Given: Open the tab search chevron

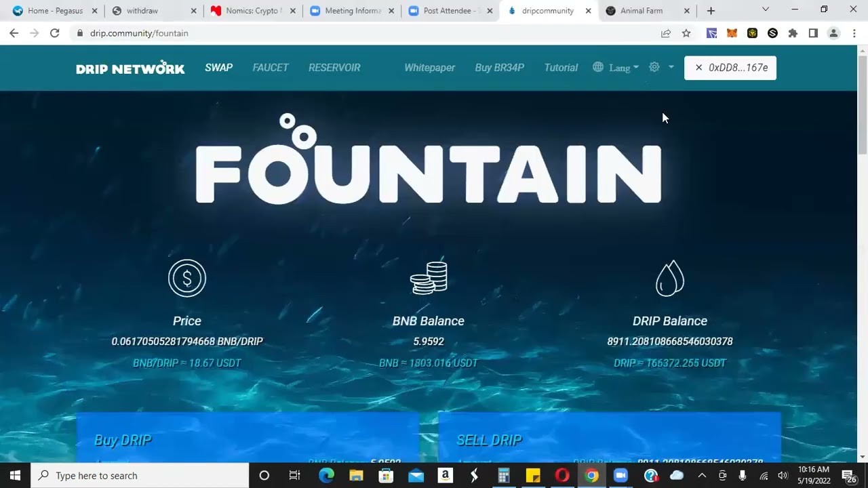Looking at the screenshot, I should (766, 9).
